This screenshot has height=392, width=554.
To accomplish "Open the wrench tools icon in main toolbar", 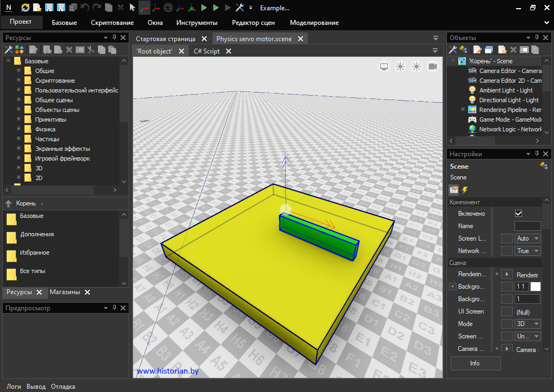I will point(240,8).
